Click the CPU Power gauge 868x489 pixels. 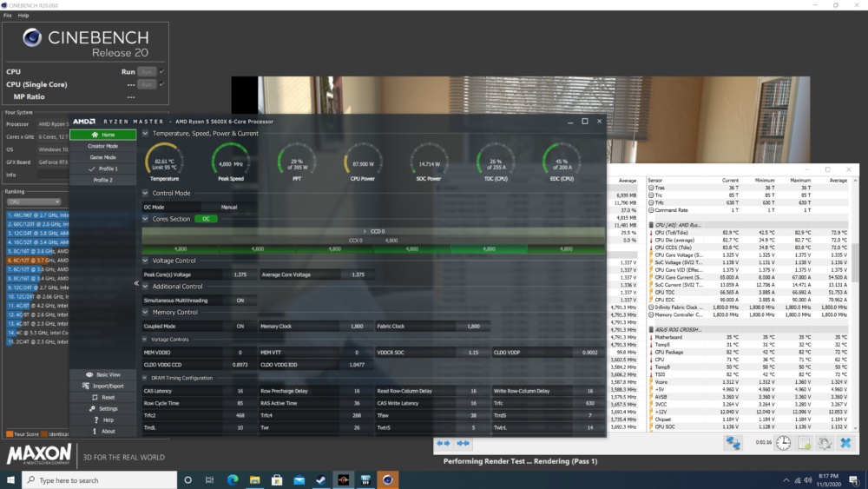pos(363,162)
